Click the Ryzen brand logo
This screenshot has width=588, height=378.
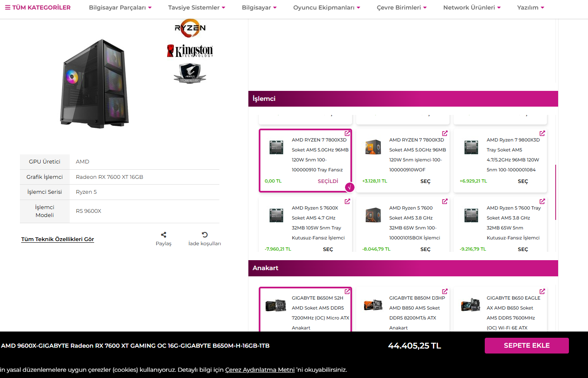(x=190, y=28)
